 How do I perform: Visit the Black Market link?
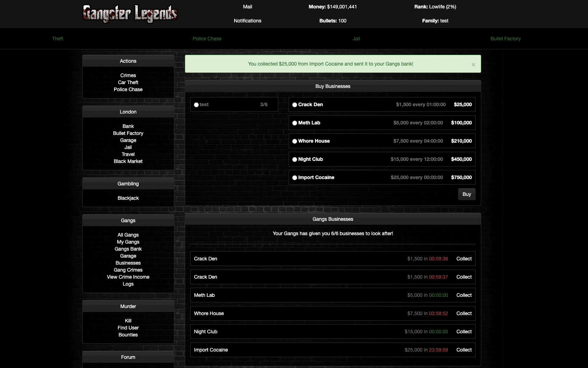click(128, 161)
